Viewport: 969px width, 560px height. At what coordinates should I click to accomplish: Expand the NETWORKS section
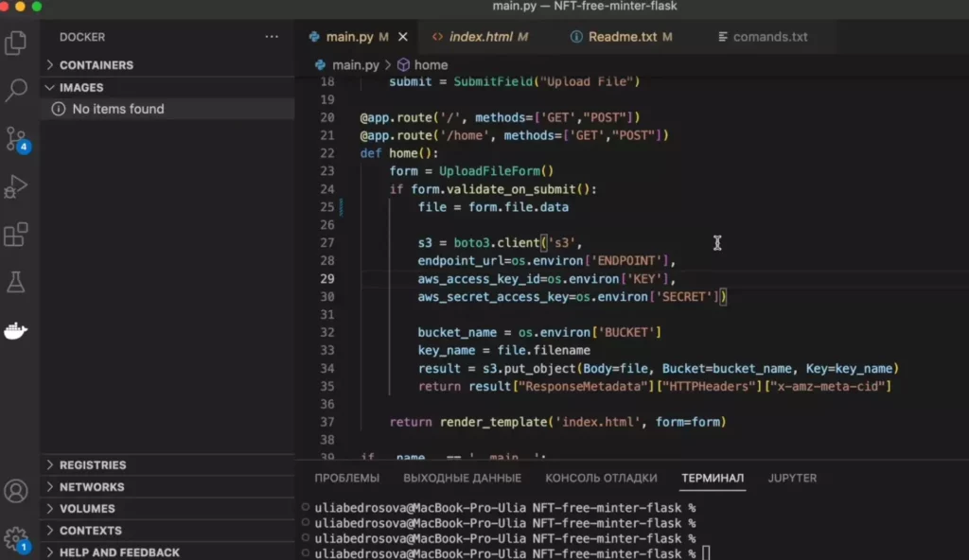click(91, 487)
